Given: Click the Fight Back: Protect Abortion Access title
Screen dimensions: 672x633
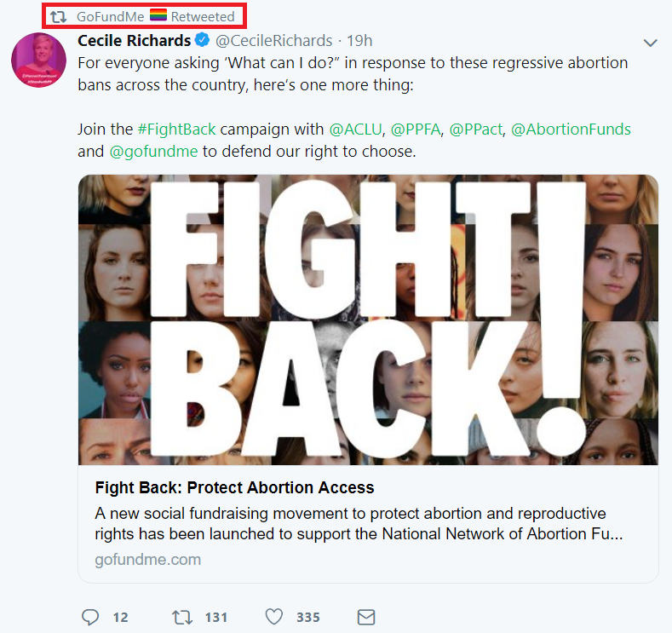Looking at the screenshot, I should click(x=234, y=487).
